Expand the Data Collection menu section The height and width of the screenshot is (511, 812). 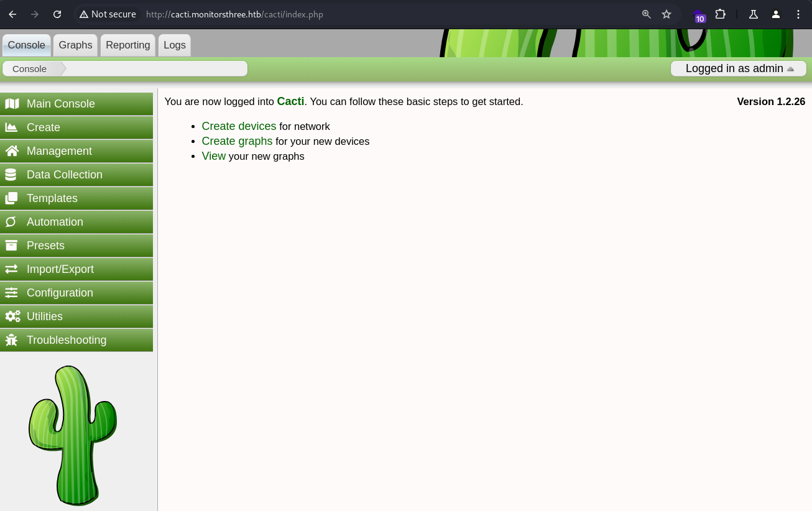pyautogui.click(x=76, y=175)
